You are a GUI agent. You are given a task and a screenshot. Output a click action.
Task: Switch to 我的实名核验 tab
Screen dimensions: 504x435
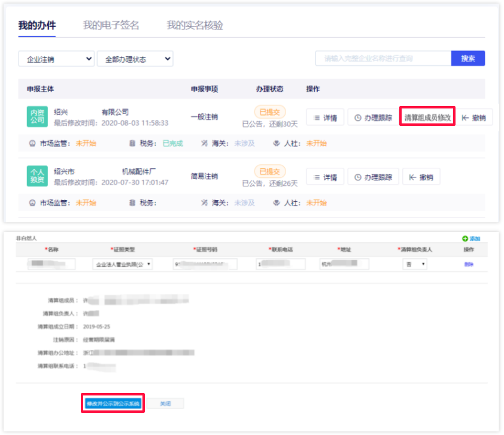(x=195, y=25)
